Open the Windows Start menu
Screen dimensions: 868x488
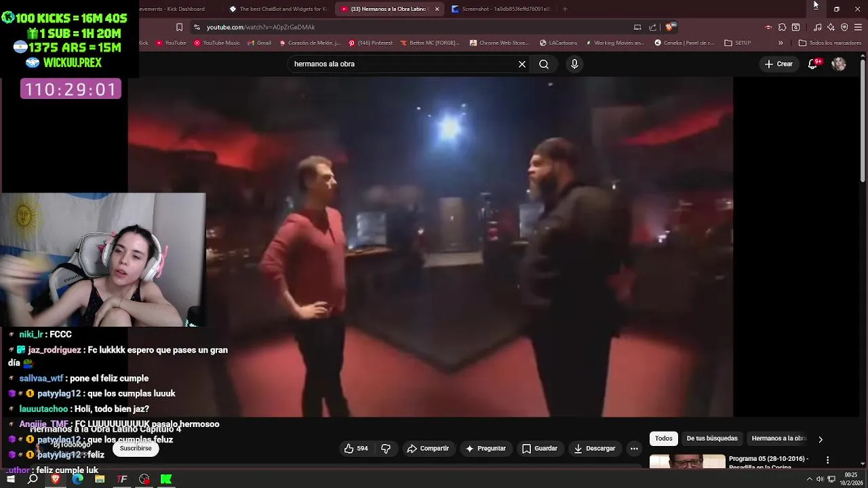click(x=11, y=479)
